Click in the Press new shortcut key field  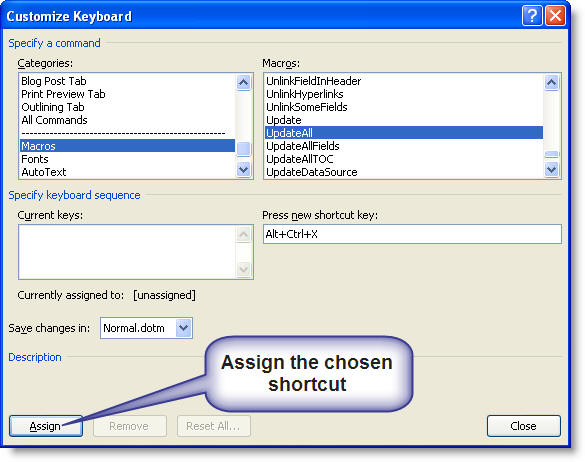coord(412,234)
